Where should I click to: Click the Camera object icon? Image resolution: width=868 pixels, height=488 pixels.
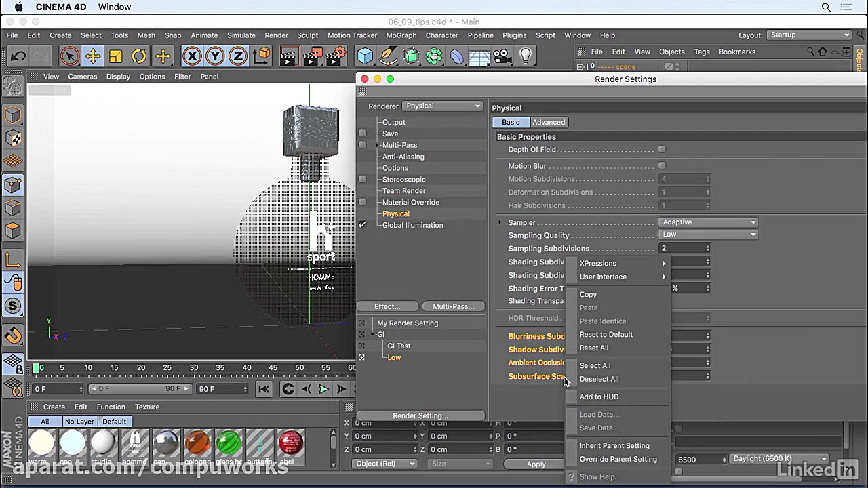point(502,56)
